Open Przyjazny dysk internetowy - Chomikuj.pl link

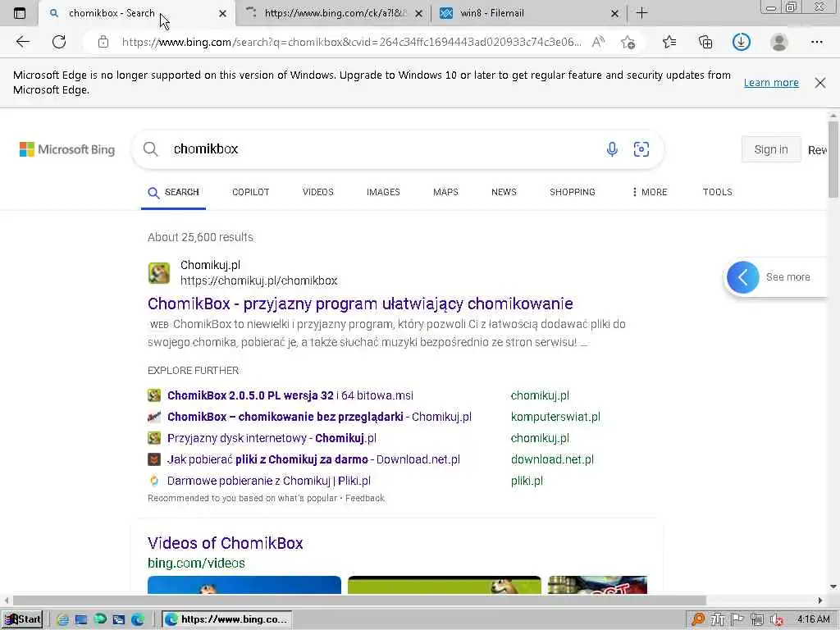tap(272, 438)
